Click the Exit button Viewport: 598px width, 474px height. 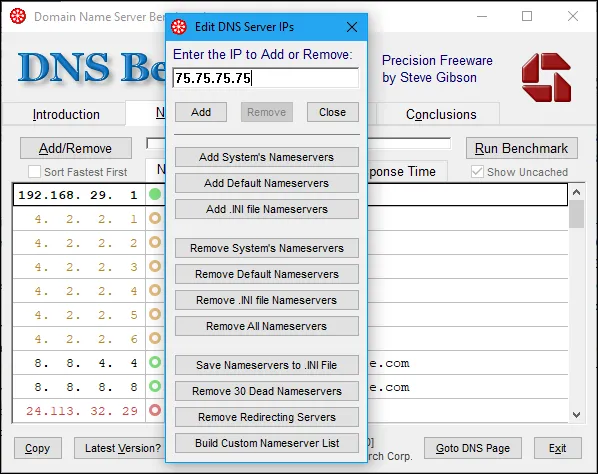[558, 448]
